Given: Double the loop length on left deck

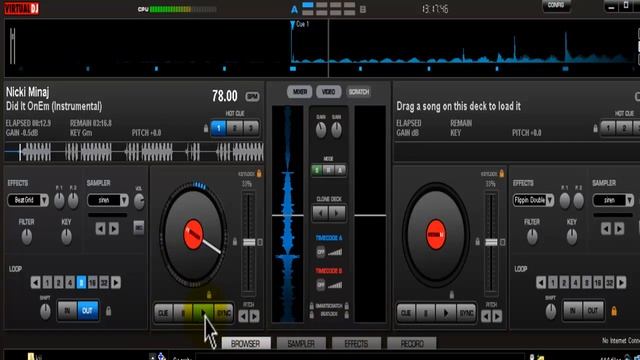Looking at the screenshot, I should 116,282.
